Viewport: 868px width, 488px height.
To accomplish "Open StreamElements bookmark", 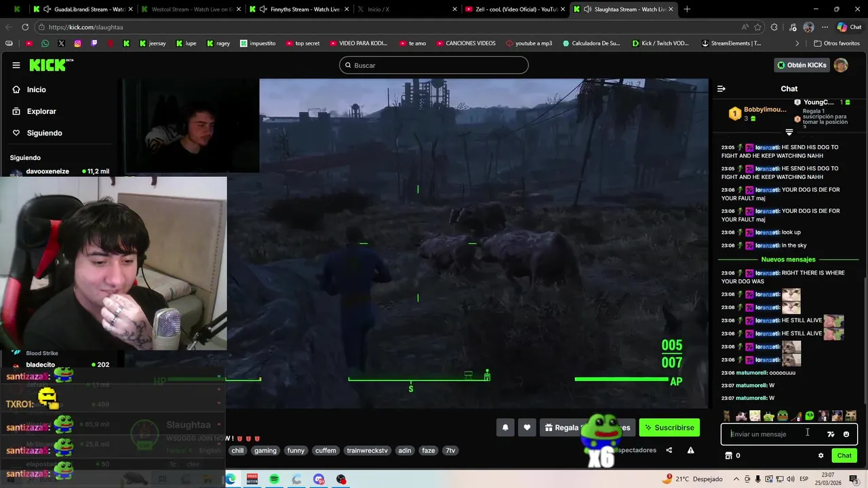I will 732,43.
